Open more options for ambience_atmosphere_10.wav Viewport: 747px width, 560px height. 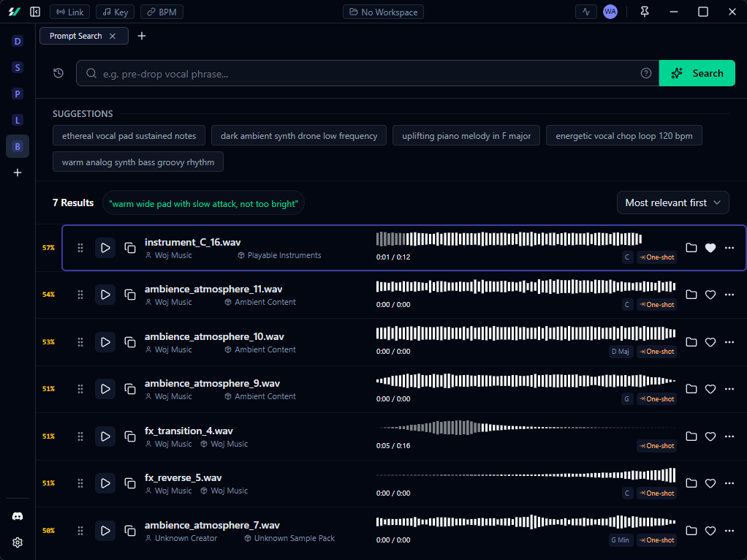pyautogui.click(x=729, y=341)
